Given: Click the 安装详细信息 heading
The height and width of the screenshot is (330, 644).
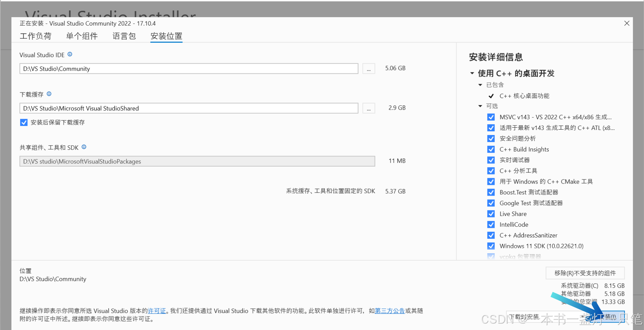Looking at the screenshot, I should tap(496, 57).
